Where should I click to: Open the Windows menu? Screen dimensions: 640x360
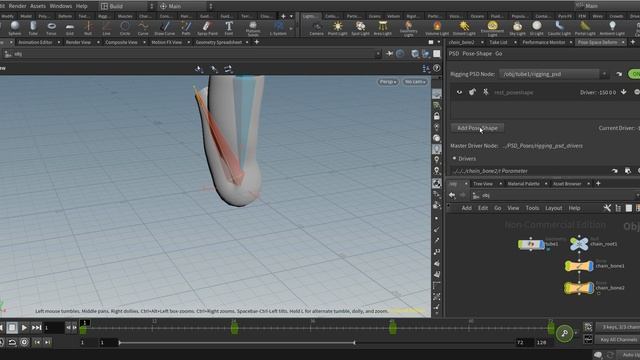[x=60, y=6]
